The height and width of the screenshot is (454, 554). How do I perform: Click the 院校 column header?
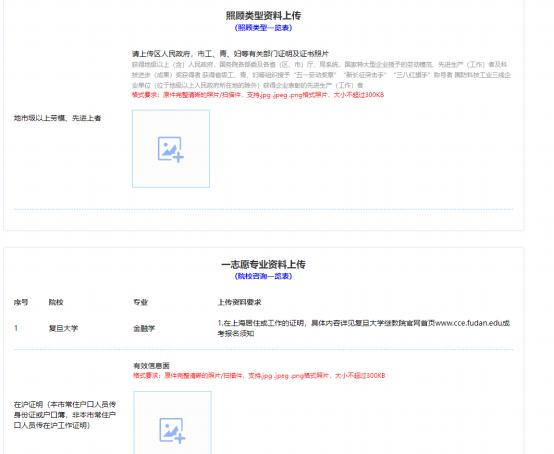(x=56, y=302)
